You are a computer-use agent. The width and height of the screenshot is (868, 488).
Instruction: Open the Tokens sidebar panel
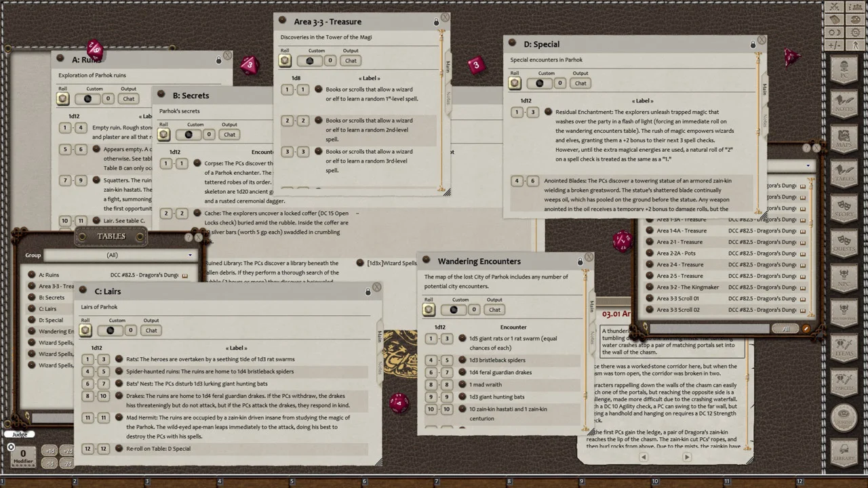pos(844,416)
